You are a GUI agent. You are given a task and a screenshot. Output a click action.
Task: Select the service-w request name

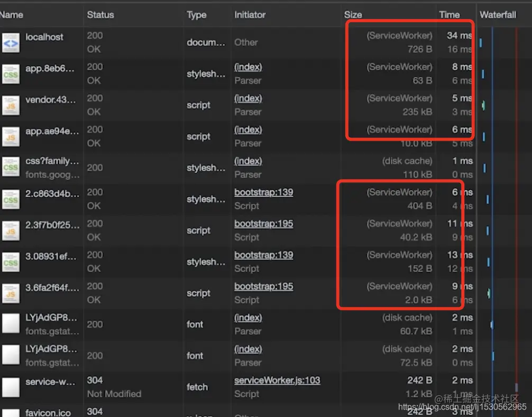50,382
